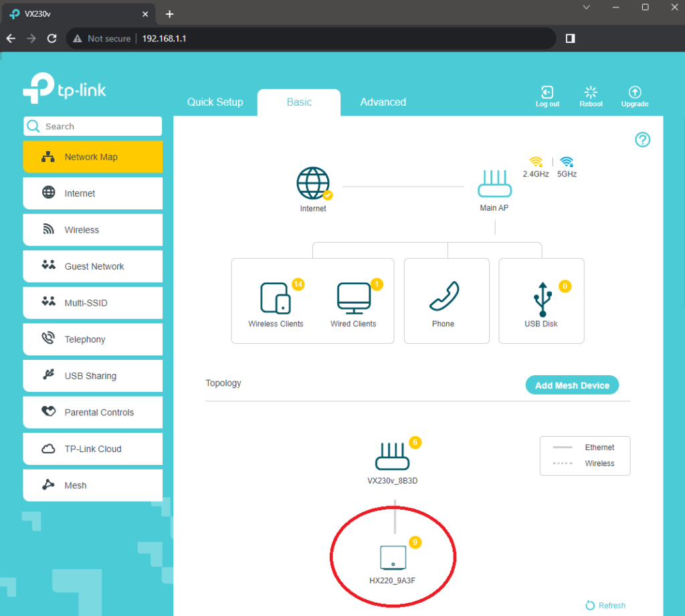Open Parental Controls
The width and height of the screenshot is (685, 616).
click(92, 413)
